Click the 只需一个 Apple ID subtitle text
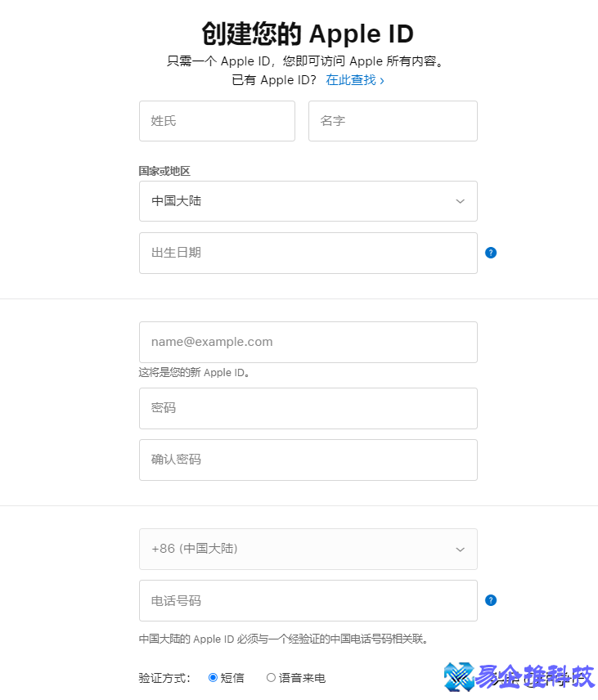The width and height of the screenshot is (598, 700). 307,61
